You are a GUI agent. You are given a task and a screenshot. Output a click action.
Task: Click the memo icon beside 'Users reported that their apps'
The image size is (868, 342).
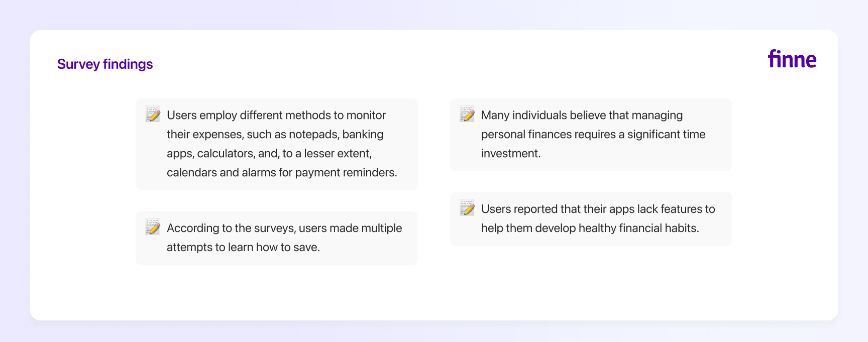467,208
